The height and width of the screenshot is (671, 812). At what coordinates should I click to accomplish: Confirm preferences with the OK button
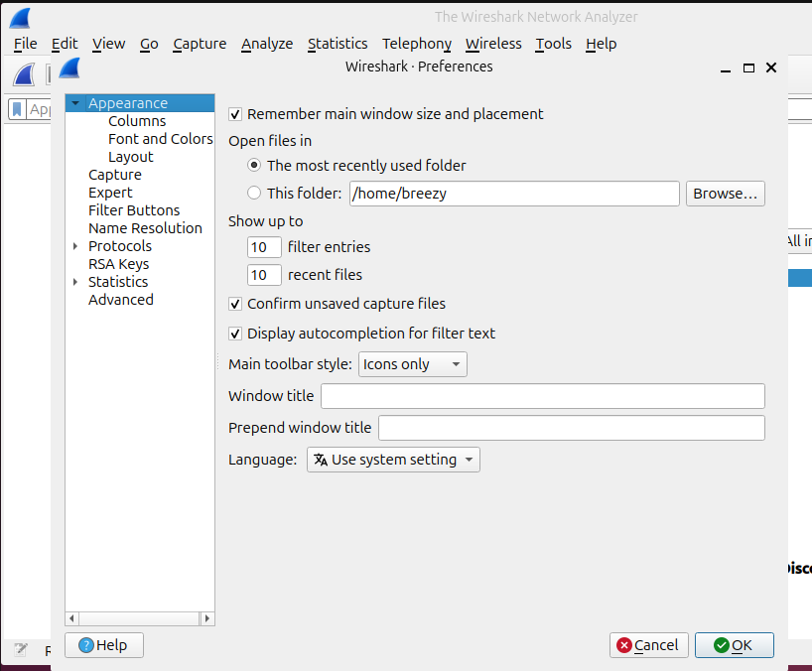coord(735,645)
